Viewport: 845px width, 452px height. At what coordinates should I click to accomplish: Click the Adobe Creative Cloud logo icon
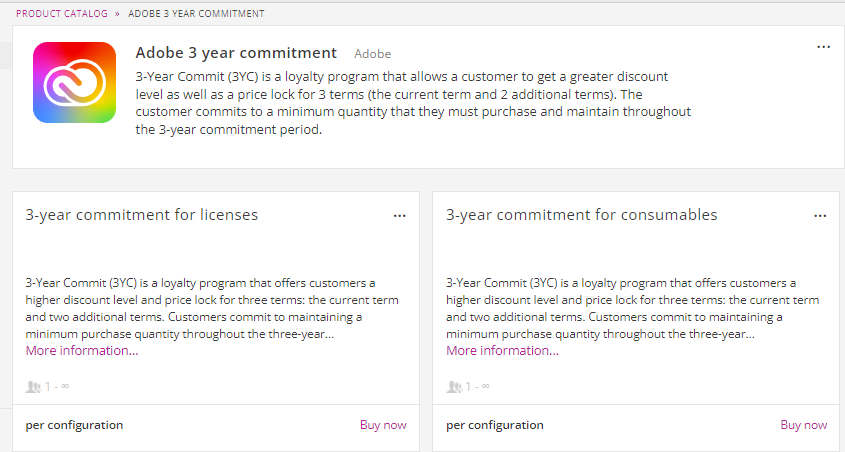[74, 82]
